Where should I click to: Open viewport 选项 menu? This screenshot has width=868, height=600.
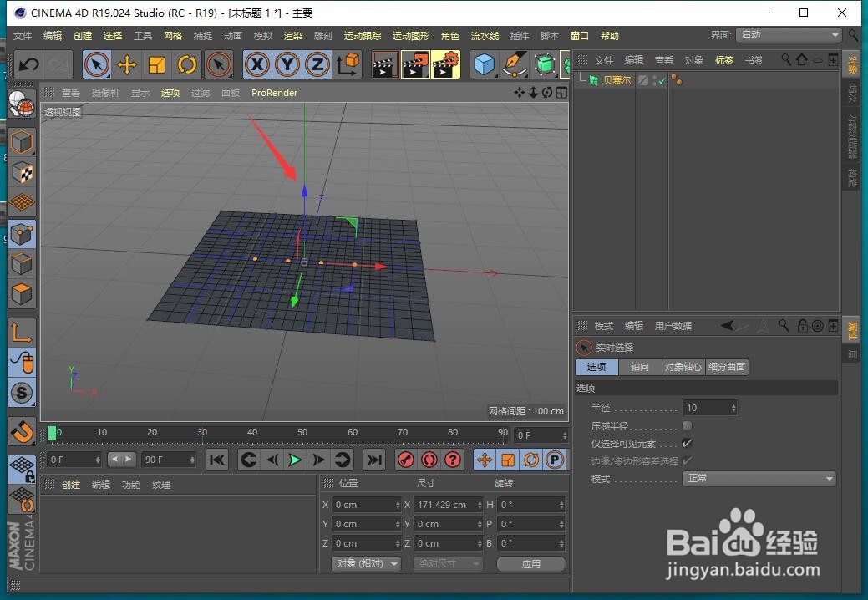[170, 93]
